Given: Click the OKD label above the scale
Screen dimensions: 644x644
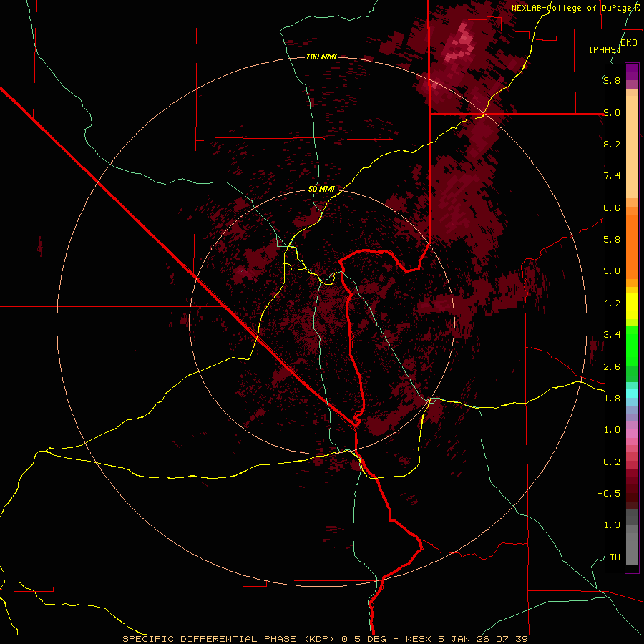Looking at the screenshot, I should click(629, 43).
